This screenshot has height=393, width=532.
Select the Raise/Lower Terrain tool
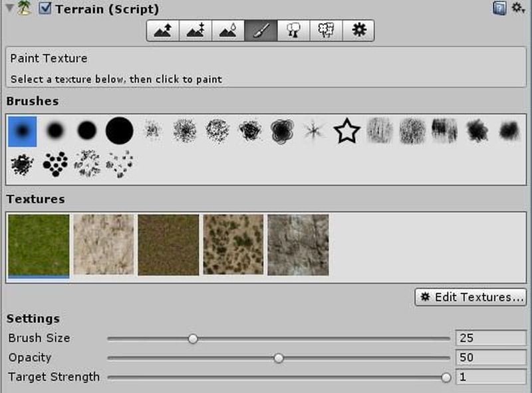pyautogui.click(x=162, y=31)
